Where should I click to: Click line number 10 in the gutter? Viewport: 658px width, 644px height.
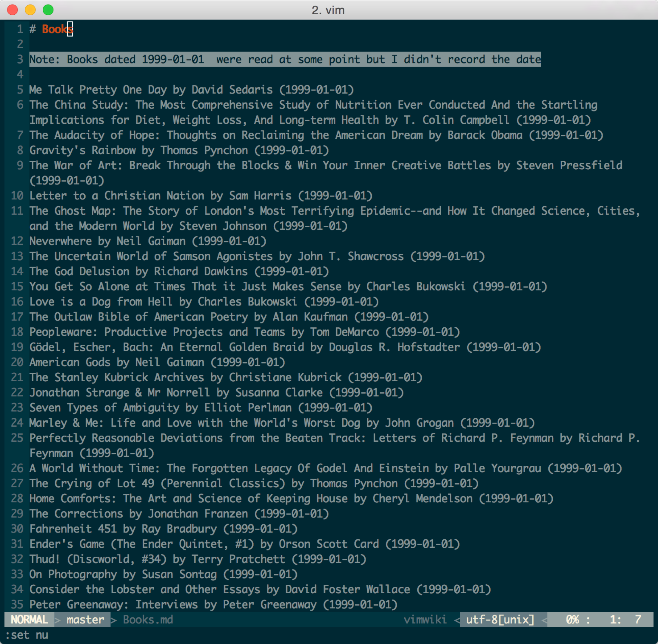click(x=17, y=196)
